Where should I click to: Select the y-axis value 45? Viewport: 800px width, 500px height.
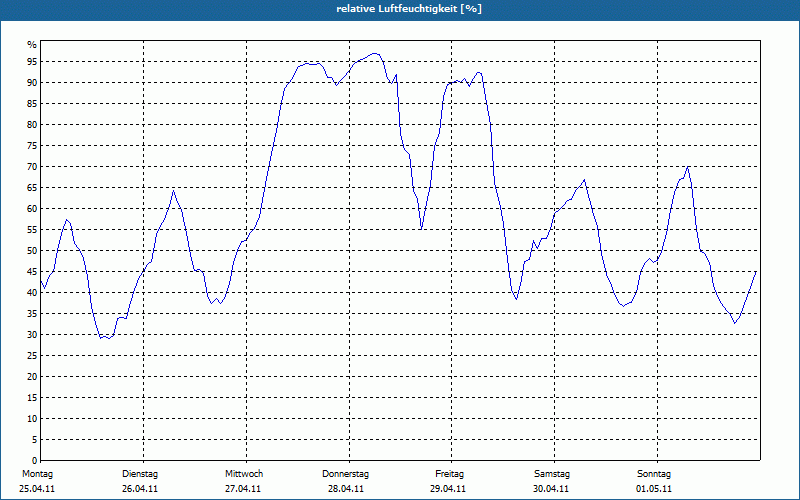(32, 272)
